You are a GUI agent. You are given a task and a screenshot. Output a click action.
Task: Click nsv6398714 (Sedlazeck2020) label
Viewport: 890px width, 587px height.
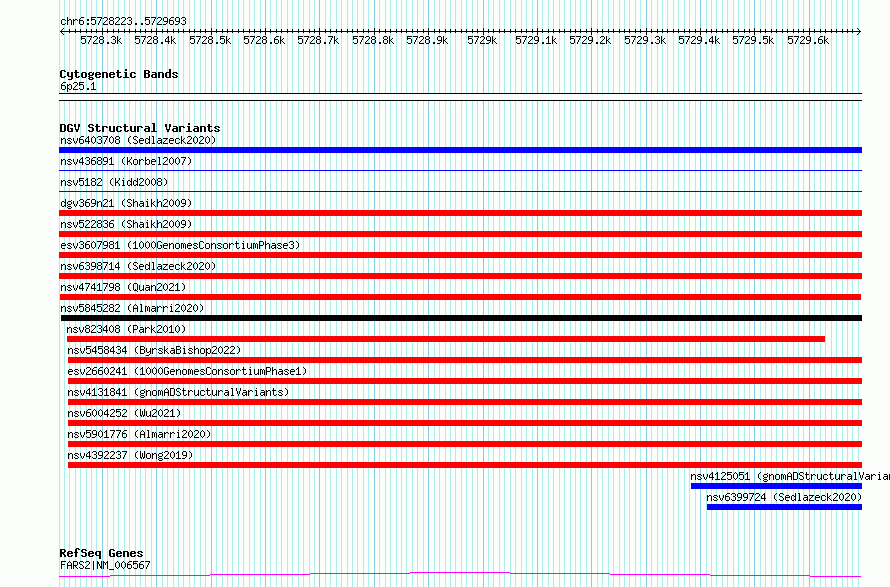click(138, 266)
